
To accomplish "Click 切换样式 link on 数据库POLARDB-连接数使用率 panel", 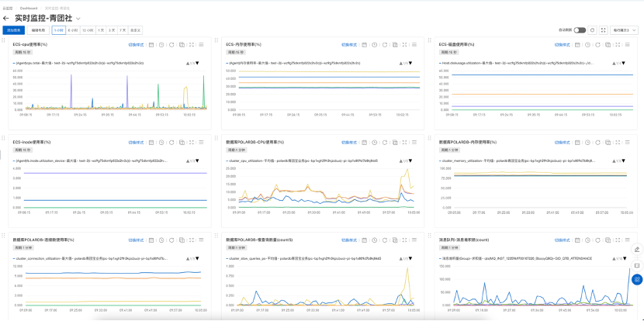I will coord(136,240).
